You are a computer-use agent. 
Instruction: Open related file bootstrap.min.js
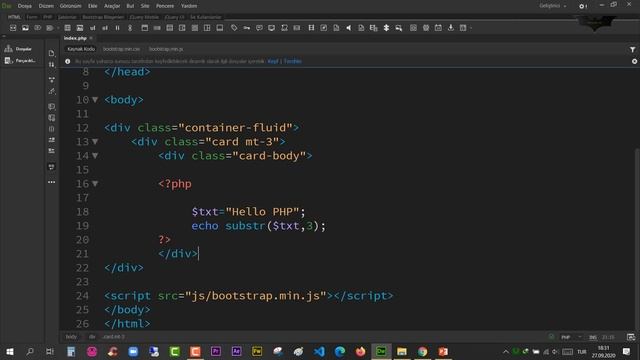pyautogui.click(x=166, y=49)
